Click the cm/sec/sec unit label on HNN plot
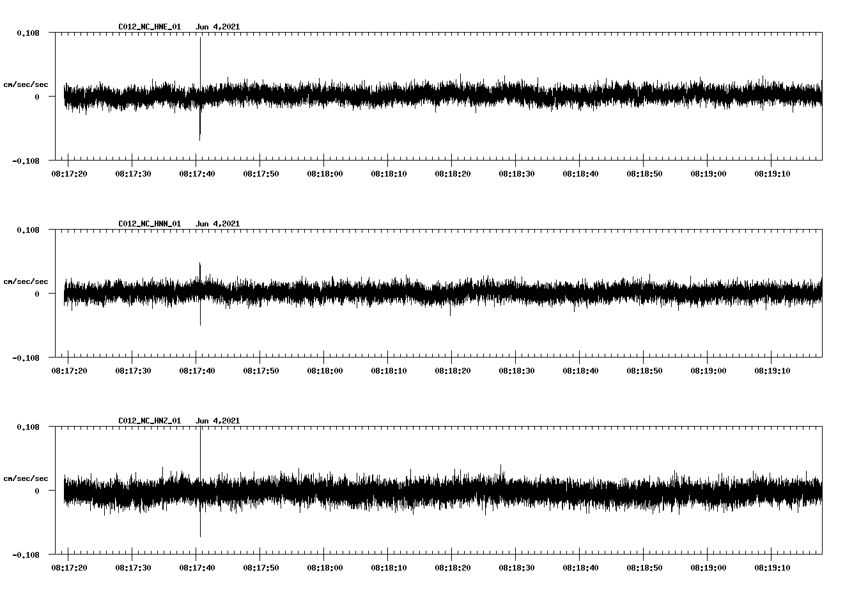The image size is (868, 591). pyautogui.click(x=26, y=281)
